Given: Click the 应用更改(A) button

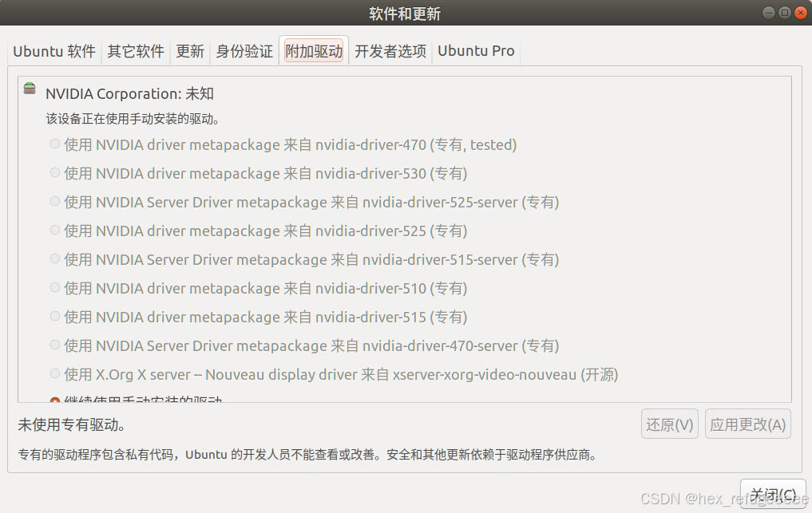Looking at the screenshot, I should 748,424.
